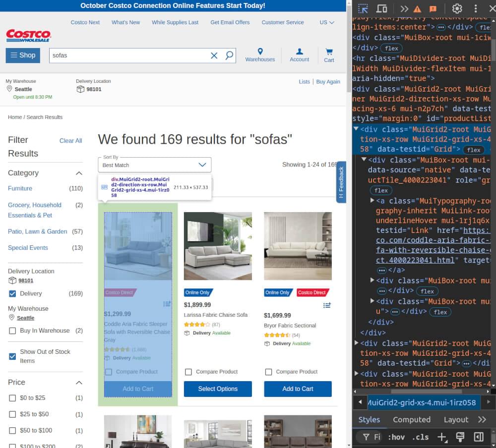Open the Sort By Best Match dropdown
Screen dimensions: 496x448
click(154, 164)
